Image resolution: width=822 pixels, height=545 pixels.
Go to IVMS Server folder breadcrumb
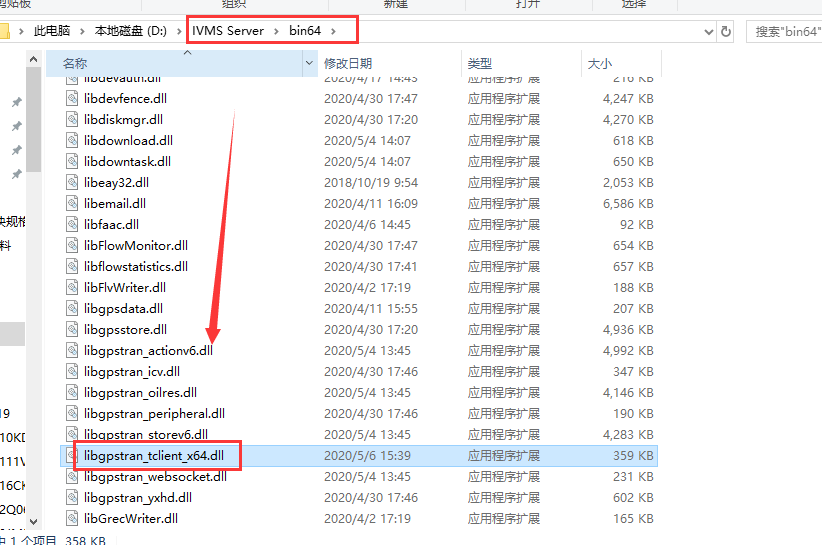click(x=228, y=31)
